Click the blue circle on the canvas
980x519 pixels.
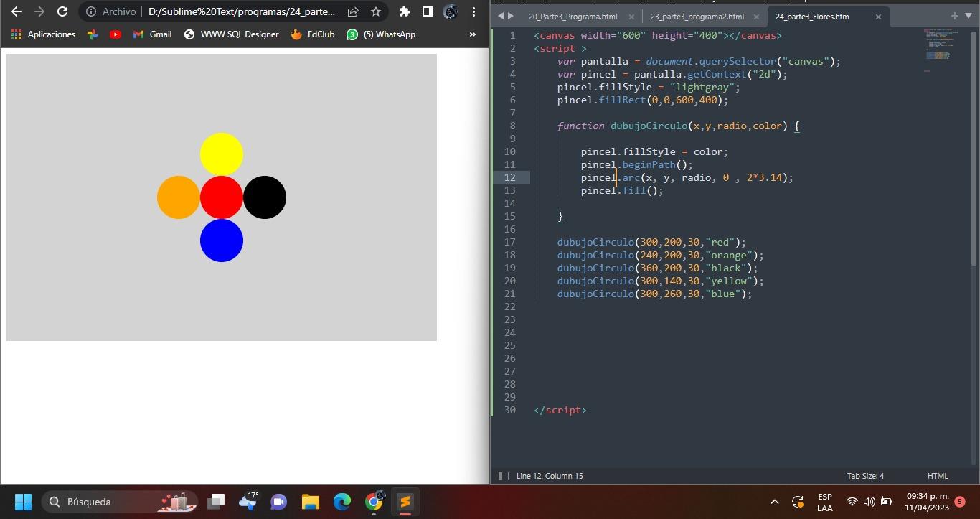(x=222, y=240)
